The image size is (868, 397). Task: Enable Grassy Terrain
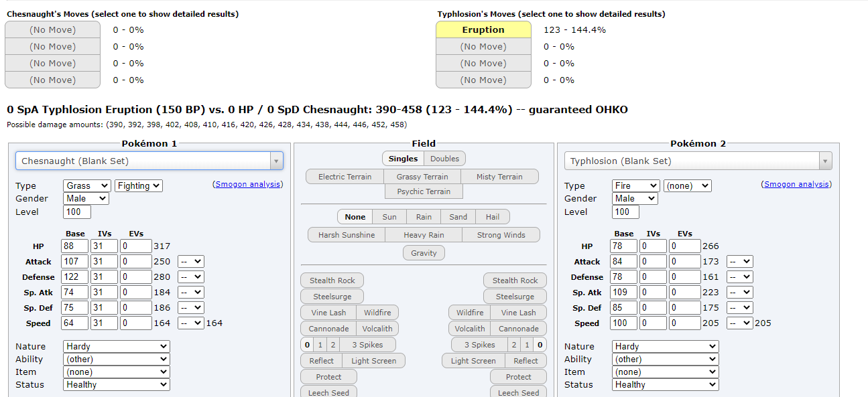[x=422, y=177]
